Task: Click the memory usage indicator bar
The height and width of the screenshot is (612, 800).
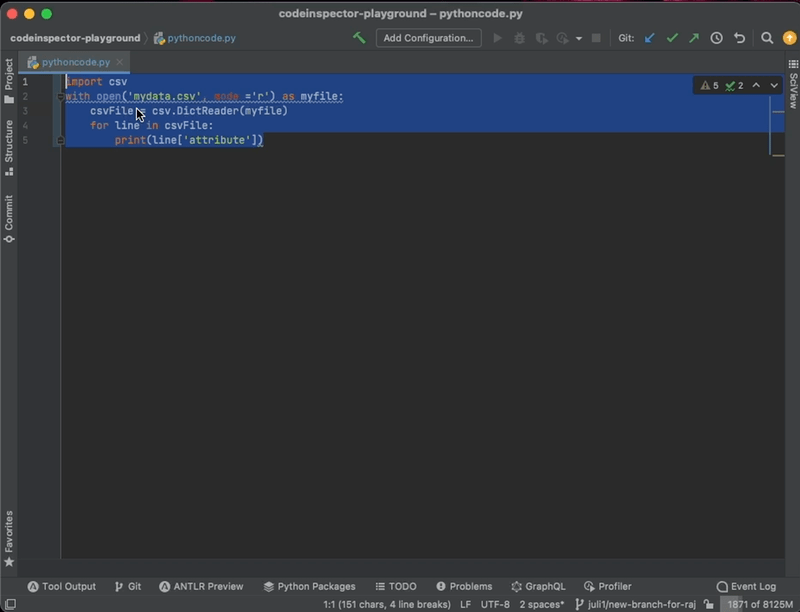Action: pos(758,604)
